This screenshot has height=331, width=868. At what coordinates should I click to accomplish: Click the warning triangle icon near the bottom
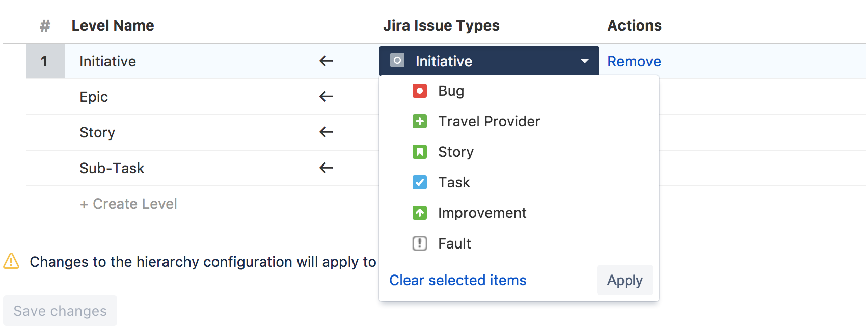point(11,262)
